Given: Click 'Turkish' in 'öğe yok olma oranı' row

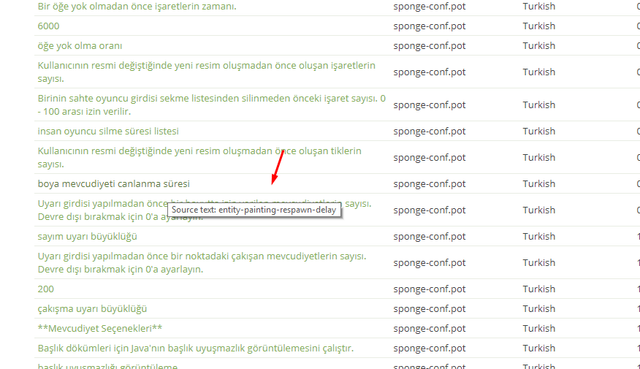Looking at the screenshot, I should click(x=539, y=46).
